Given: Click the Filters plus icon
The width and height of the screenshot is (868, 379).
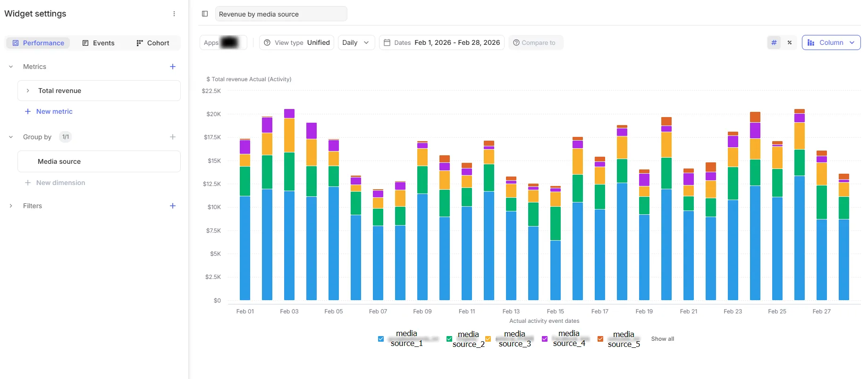Looking at the screenshot, I should 173,206.
